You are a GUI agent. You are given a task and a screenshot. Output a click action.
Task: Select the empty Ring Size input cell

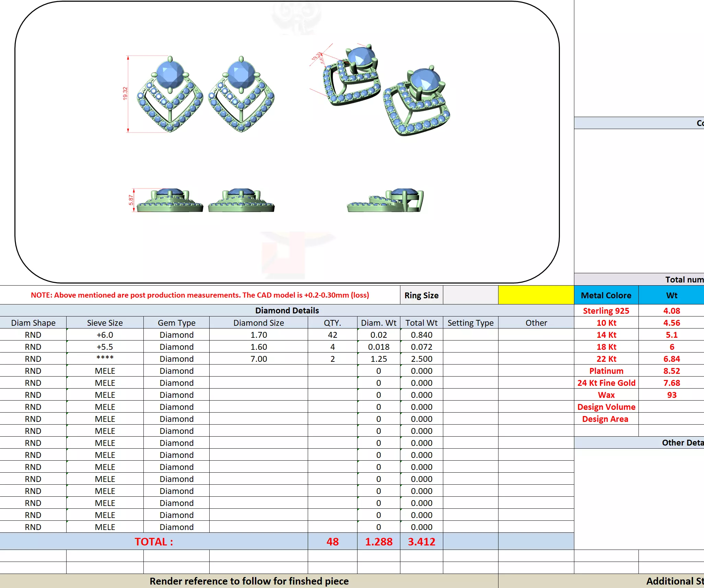[x=470, y=295]
